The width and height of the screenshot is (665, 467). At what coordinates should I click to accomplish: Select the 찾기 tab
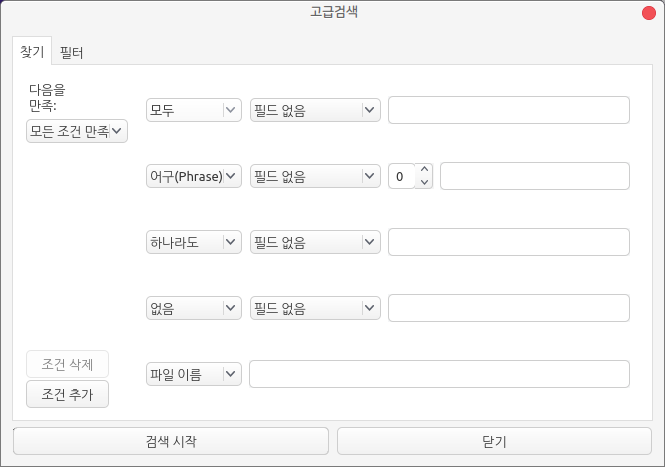click(x=32, y=52)
